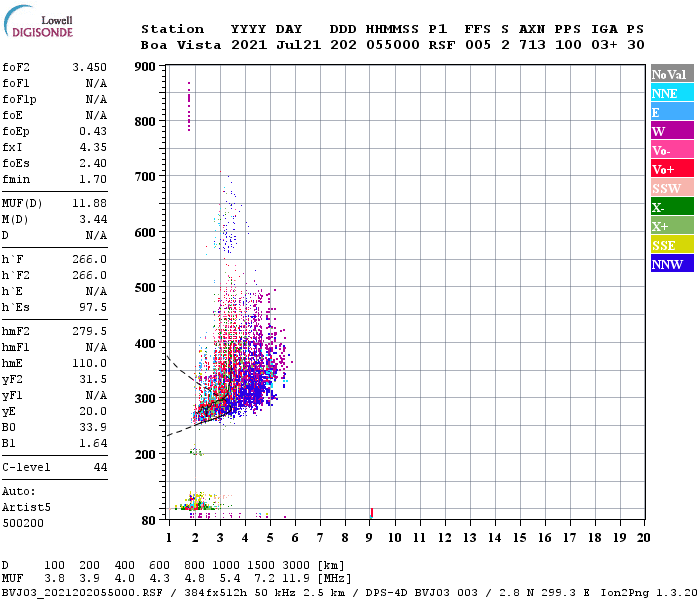Select the NoVal gray legend swatch
This screenshot has width=700, height=600.
click(672, 74)
